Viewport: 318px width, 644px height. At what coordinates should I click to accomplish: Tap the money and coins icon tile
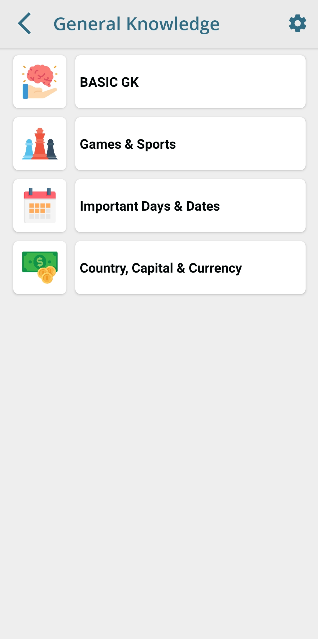(x=40, y=268)
